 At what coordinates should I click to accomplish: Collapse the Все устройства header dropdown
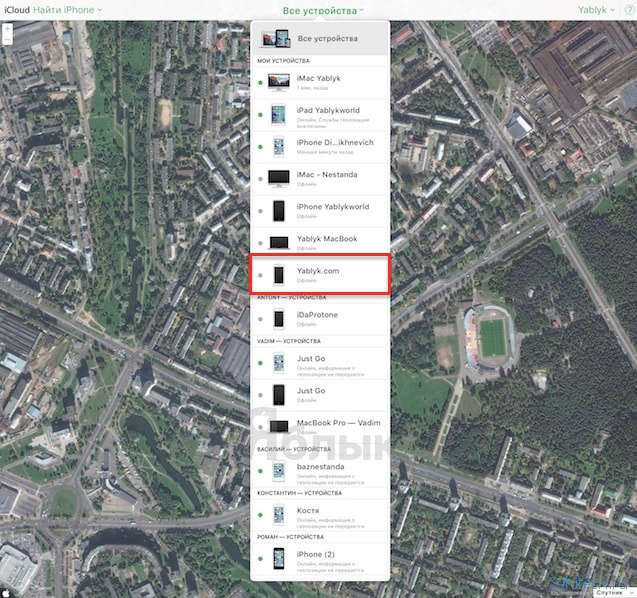(323, 11)
